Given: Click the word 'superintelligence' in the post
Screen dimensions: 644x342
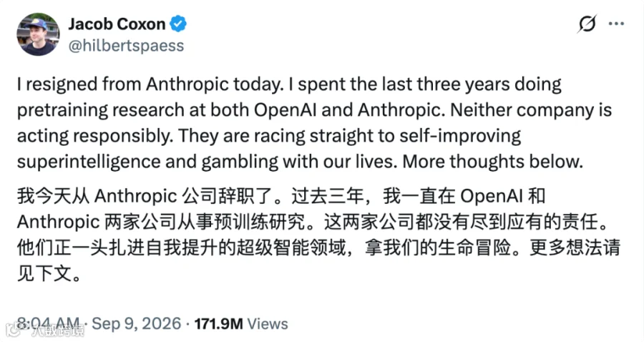Looking at the screenshot, I should 89,162.
